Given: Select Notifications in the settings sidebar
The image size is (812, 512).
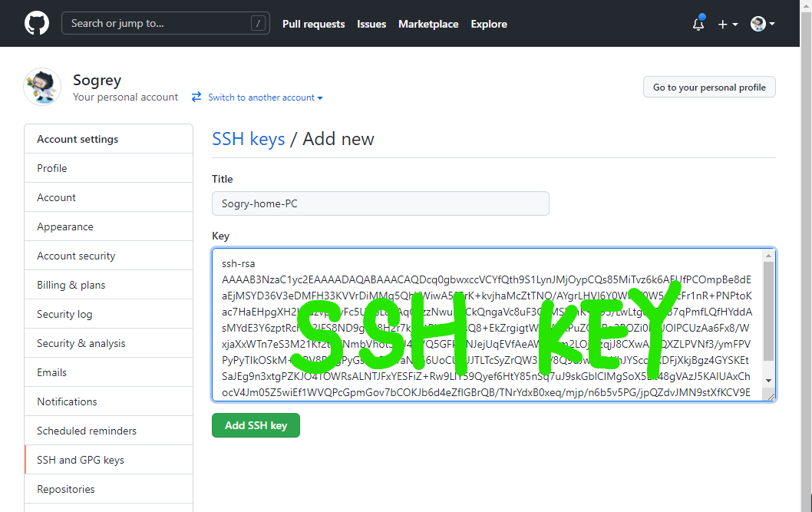Looking at the screenshot, I should (x=67, y=401).
